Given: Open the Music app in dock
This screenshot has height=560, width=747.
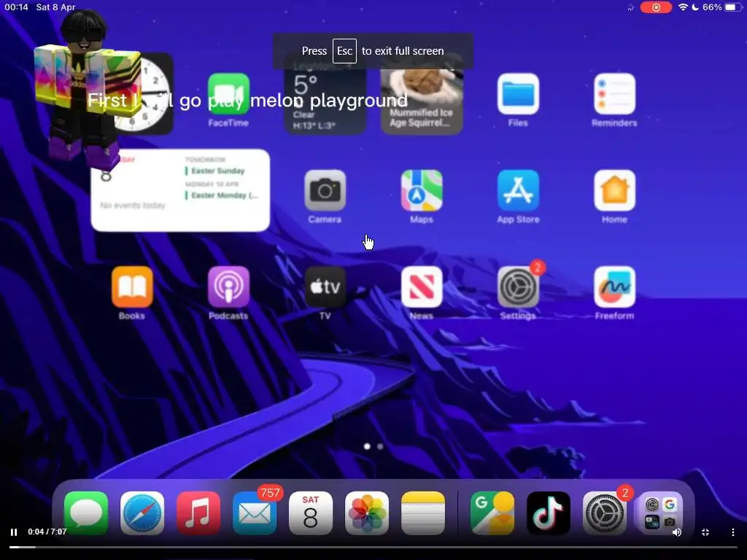Looking at the screenshot, I should pos(198,513).
